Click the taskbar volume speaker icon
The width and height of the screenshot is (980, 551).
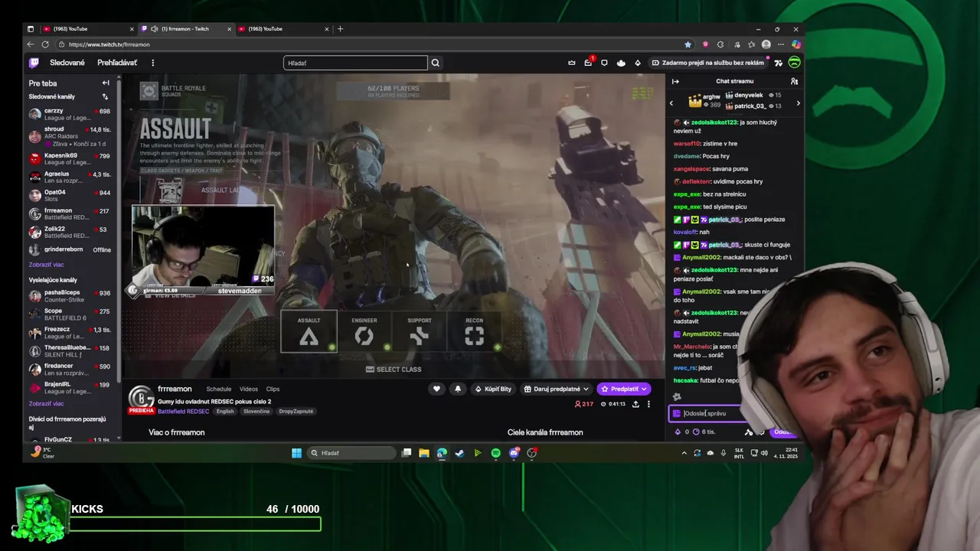pyautogui.click(x=764, y=453)
